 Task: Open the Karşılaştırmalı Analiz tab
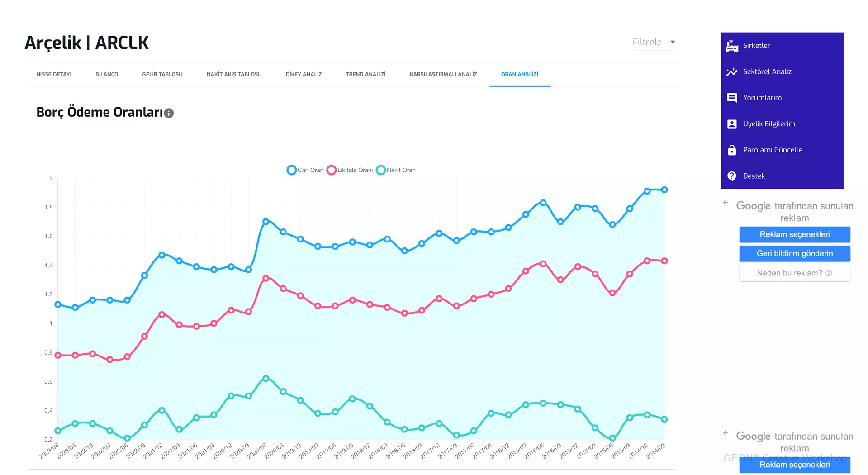(x=443, y=74)
